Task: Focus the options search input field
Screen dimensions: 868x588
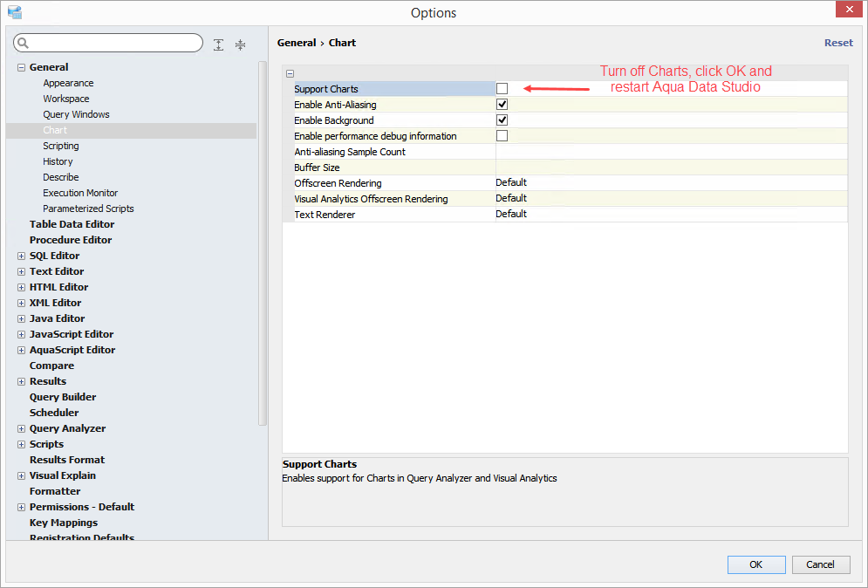Action: (115, 44)
